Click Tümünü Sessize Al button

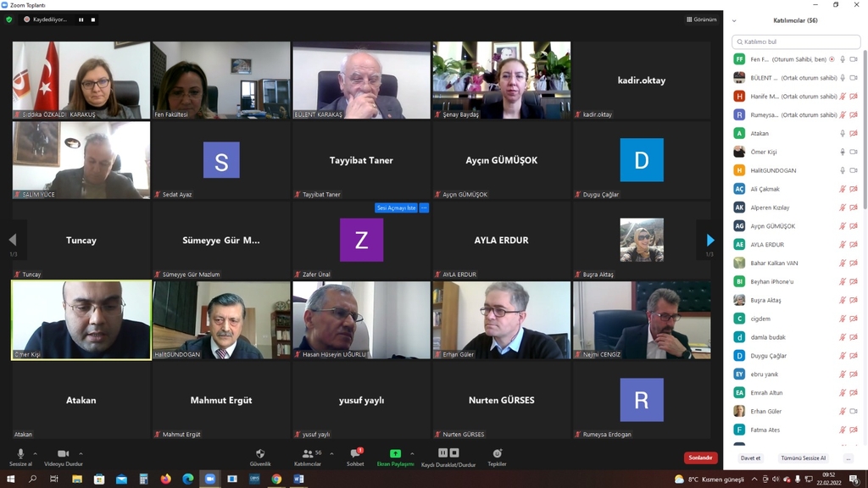tap(803, 457)
